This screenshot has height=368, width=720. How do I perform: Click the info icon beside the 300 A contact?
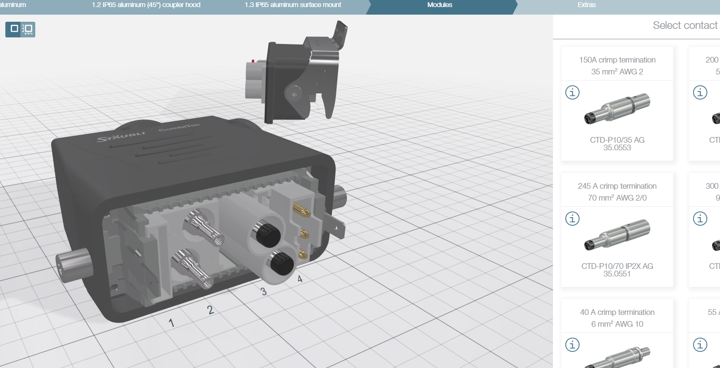pos(700,219)
